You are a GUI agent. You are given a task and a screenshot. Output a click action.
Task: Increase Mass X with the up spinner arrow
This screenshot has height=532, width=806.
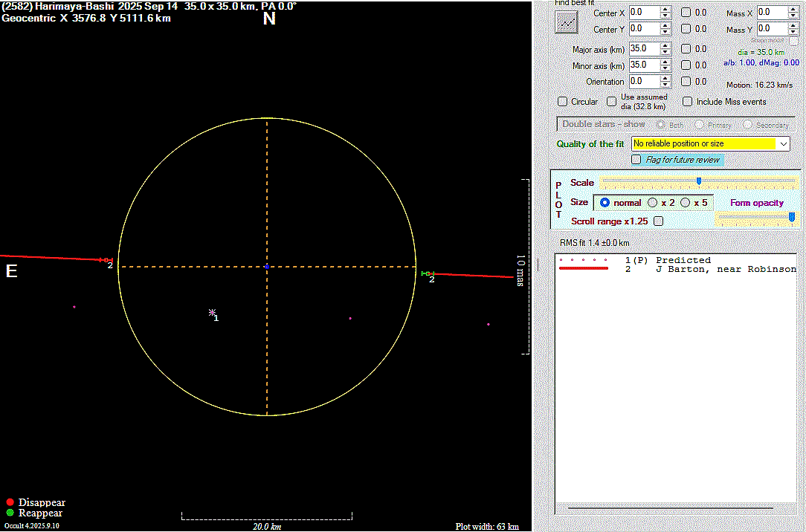793,9
